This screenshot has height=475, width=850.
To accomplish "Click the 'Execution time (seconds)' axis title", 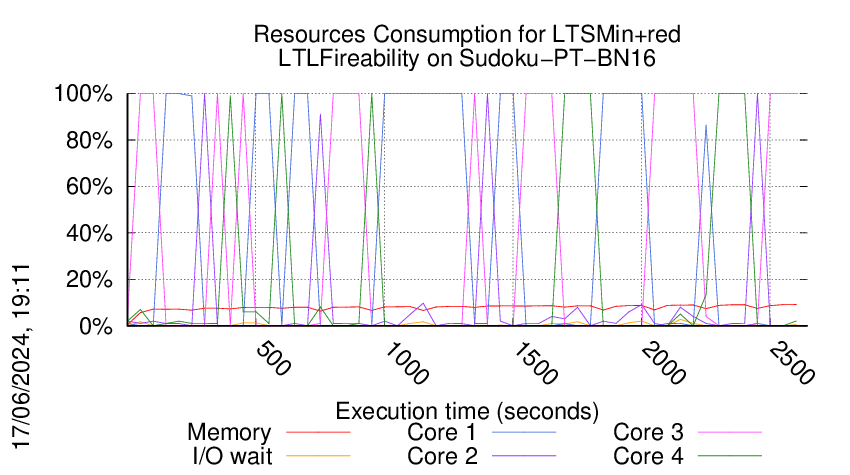I will (x=467, y=411).
